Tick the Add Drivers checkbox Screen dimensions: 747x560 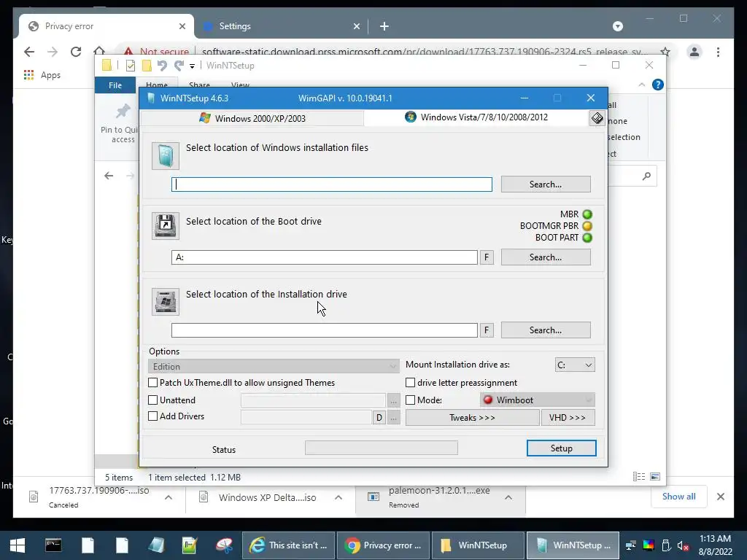pyautogui.click(x=153, y=416)
